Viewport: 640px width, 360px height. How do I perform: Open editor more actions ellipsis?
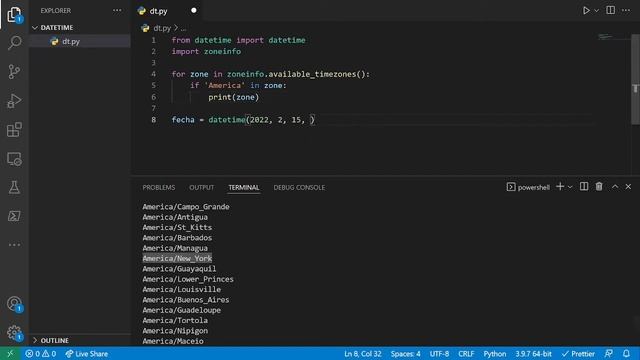(x=626, y=10)
